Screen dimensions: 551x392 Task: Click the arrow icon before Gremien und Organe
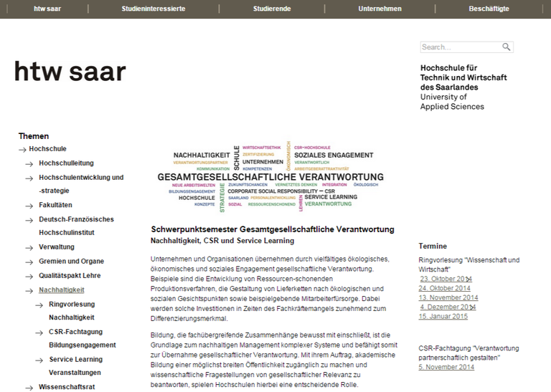pos(29,262)
